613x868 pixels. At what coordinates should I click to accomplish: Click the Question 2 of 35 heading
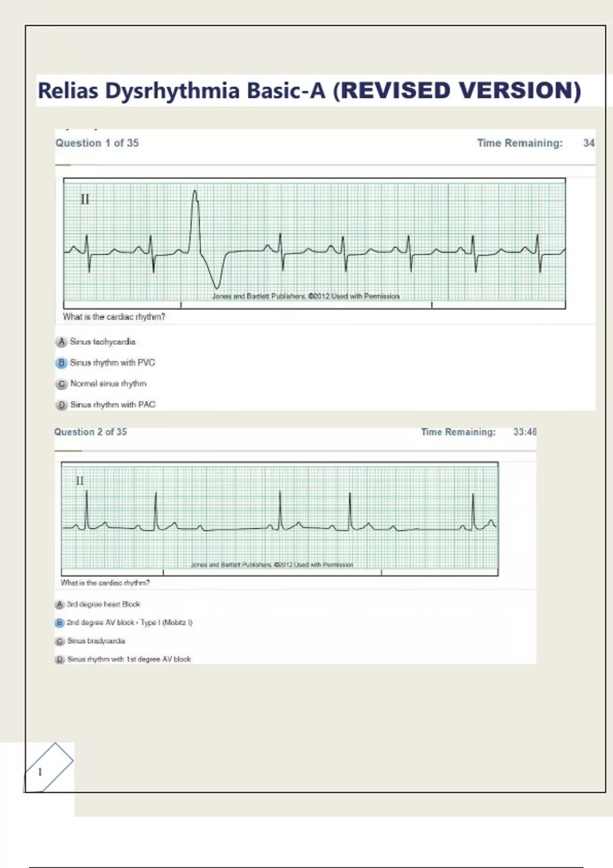click(90, 432)
